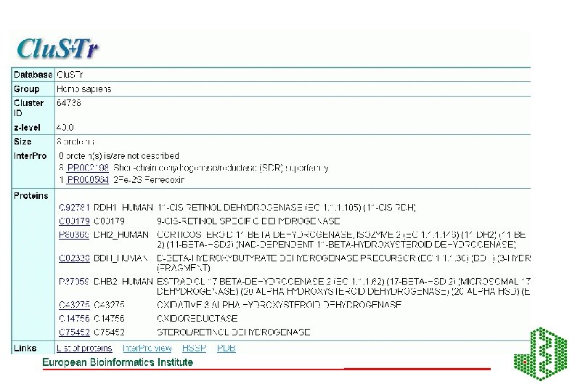Open the P80365 protein accession link

(74, 234)
